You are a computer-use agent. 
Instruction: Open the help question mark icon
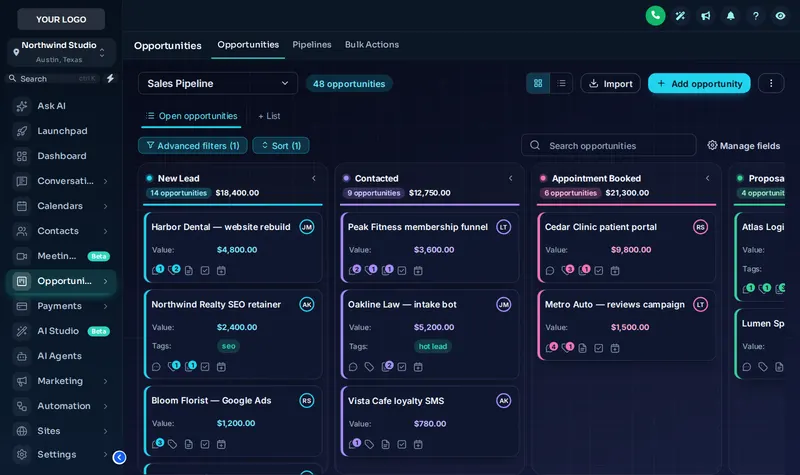click(756, 16)
